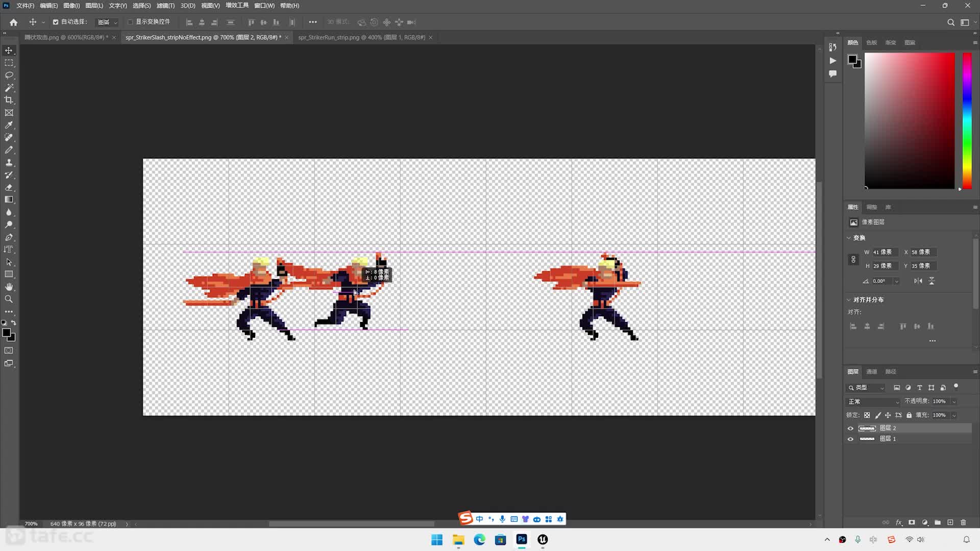
Task: Hide layer 图层 1 via eye icon
Action: click(850, 439)
